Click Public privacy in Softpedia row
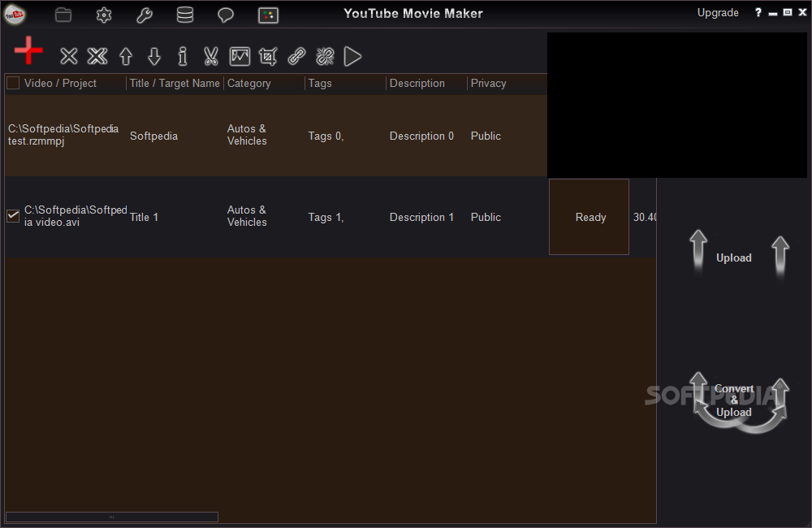812x528 pixels. pyautogui.click(x=486, y=136)
